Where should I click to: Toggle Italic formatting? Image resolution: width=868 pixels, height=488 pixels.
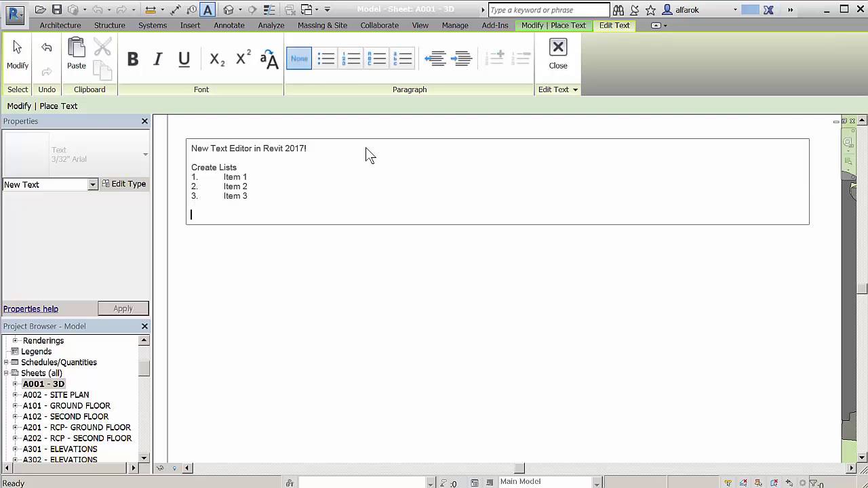158,60
